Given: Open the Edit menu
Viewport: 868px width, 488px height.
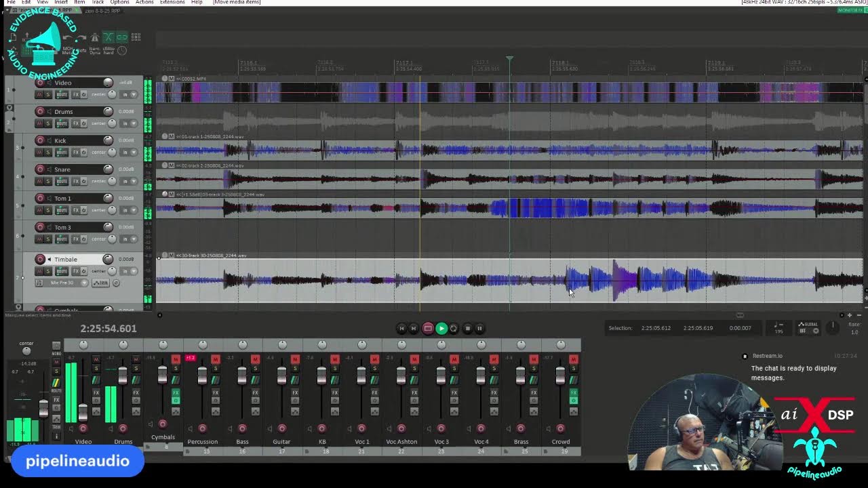Looking at the screenshot, I should pyautogui.click(x=26, y=2).
